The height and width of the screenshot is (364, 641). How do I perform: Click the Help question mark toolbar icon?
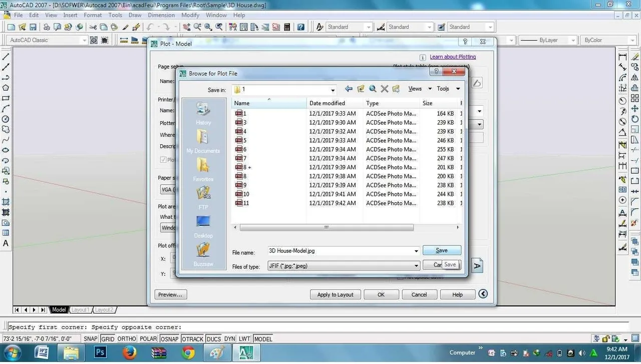click(x=300, y=27)
